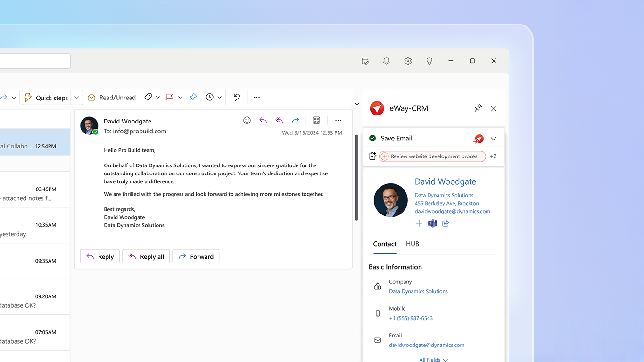
Task: Pin the email message
Action: click(193, 97)
